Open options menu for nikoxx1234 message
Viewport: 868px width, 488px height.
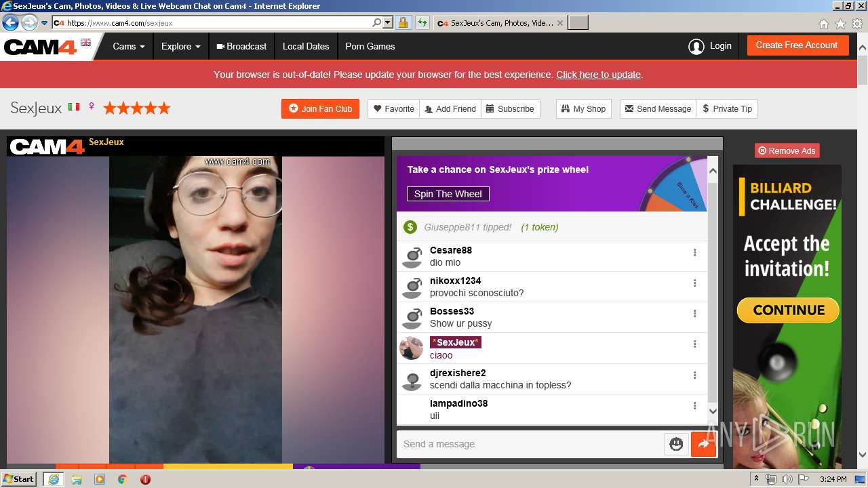coord(694,283)
